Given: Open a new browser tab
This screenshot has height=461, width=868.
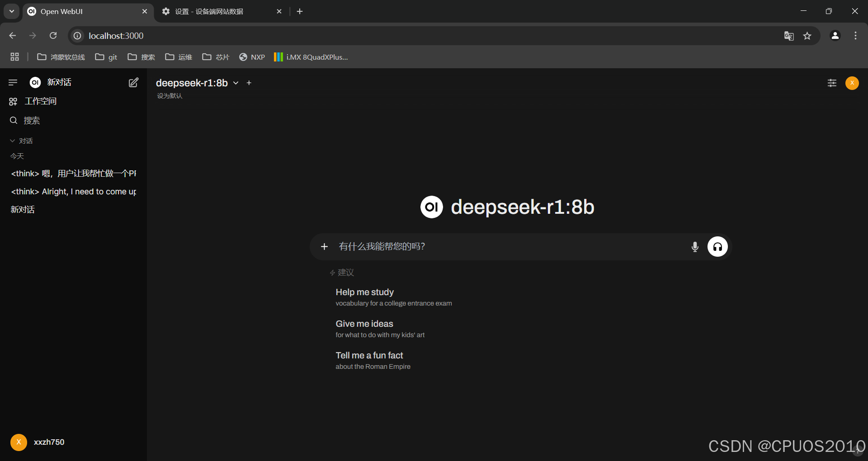Looking at the screenshot, I should click(x=300, y=11).
